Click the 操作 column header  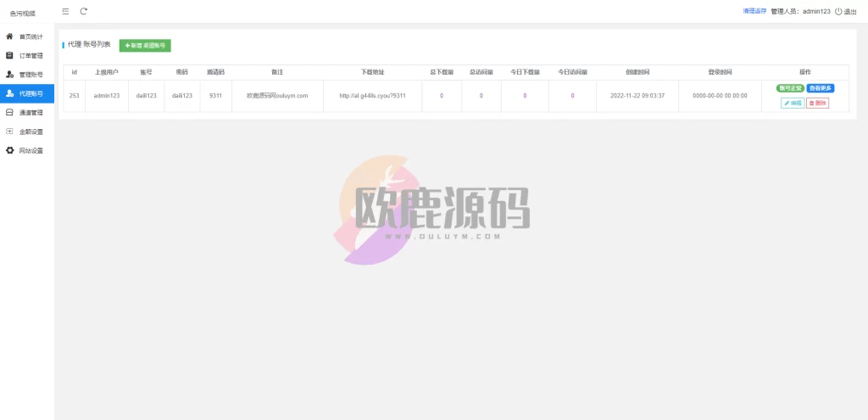[805, 73]
